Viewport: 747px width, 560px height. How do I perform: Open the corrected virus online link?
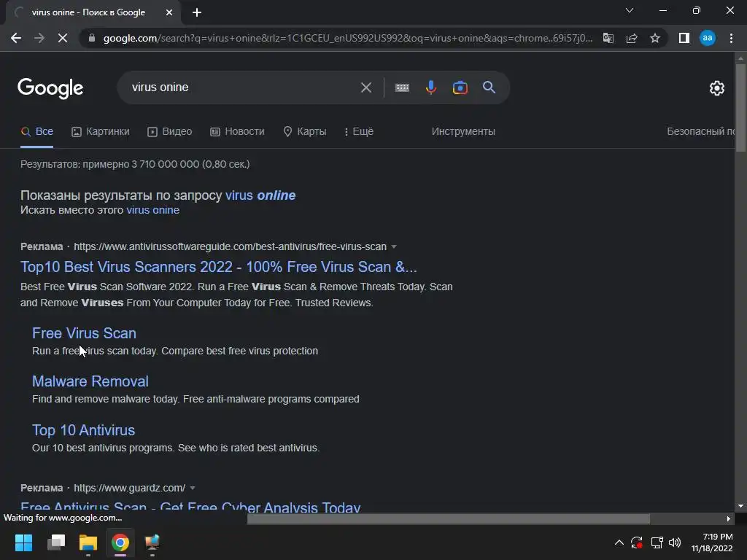point(260,195)
